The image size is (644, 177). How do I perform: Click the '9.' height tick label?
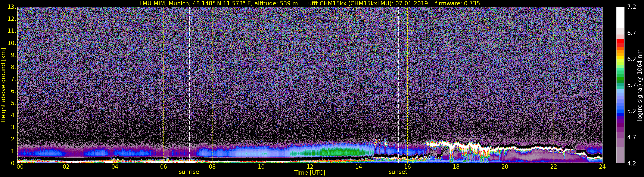click(x=13, y=55)
